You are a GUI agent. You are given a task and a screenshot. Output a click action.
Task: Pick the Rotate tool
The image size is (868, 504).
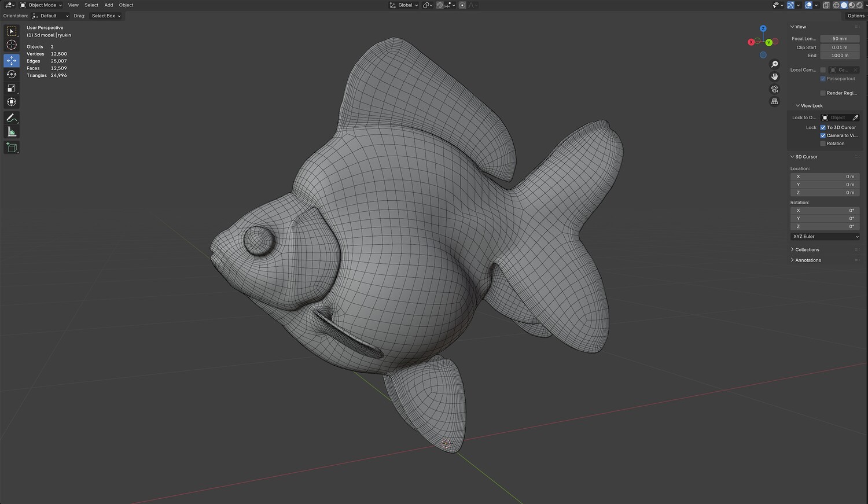coord(12,74)
